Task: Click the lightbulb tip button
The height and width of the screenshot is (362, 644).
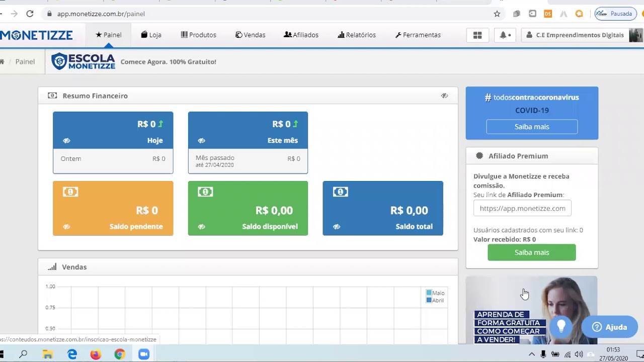Action: (x=561, y=326)
